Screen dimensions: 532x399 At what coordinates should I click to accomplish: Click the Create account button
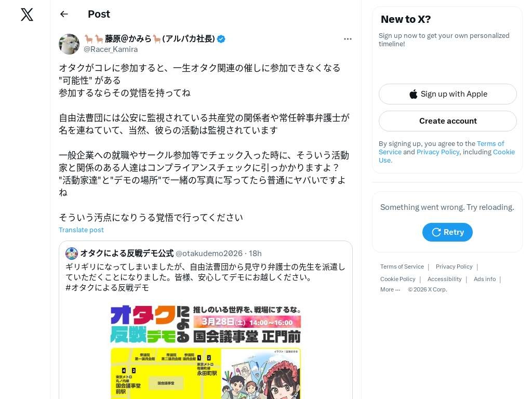pyautogui.click(x=447, y=121)
